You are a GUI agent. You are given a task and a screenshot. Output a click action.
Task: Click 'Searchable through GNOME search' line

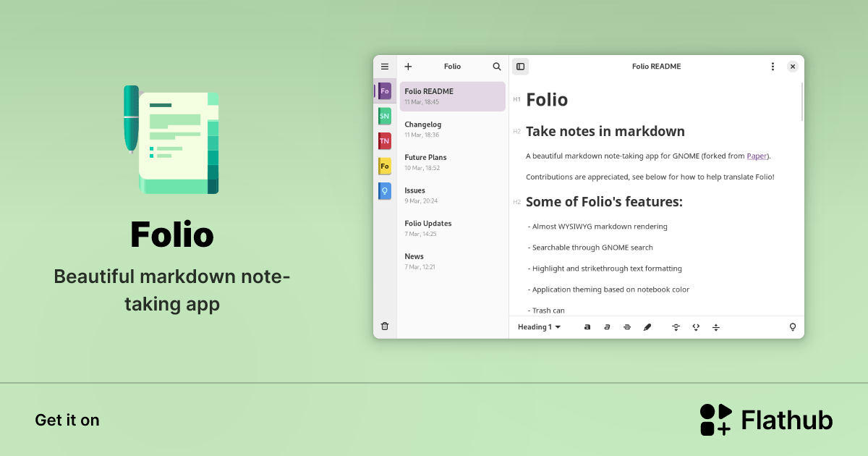click(x=590, y=248)
